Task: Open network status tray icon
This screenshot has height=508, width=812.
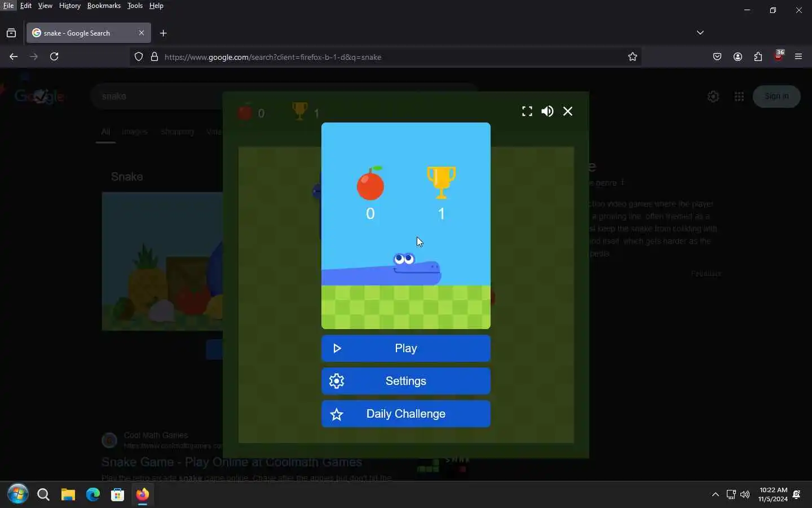Action: (x=731, y=494)
